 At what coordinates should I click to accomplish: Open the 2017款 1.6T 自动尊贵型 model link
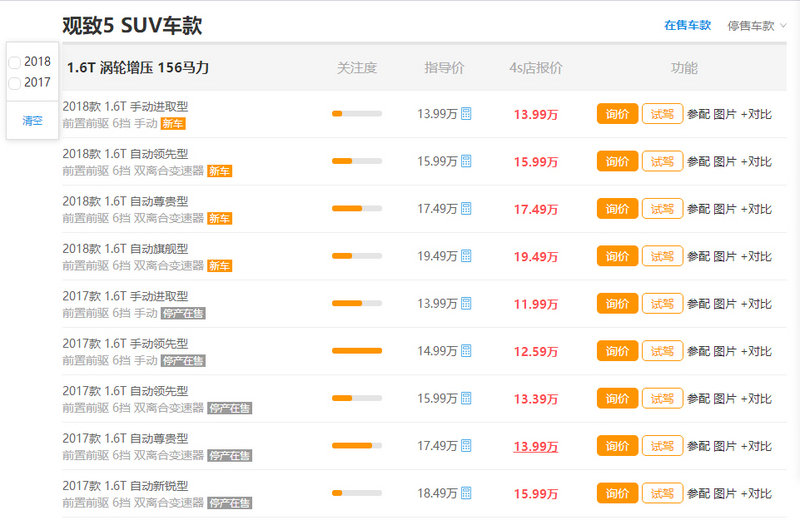click(x=125, y=438)
